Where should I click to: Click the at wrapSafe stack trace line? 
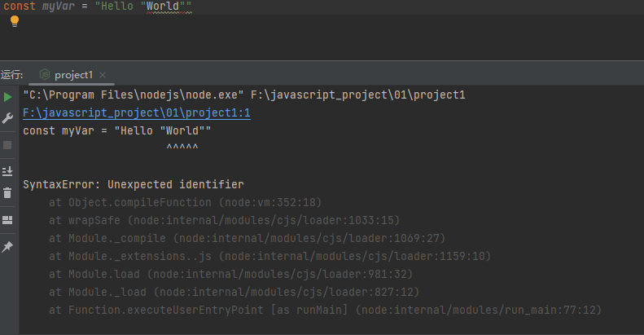point(224,220)
